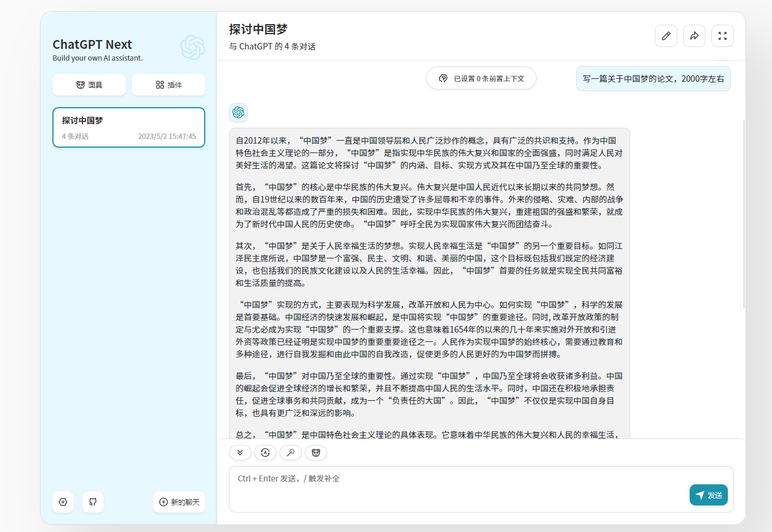Open the Plugins (插件) panel
The width and height of the screenshot is (772, 532).
click(x=168, y=85)
